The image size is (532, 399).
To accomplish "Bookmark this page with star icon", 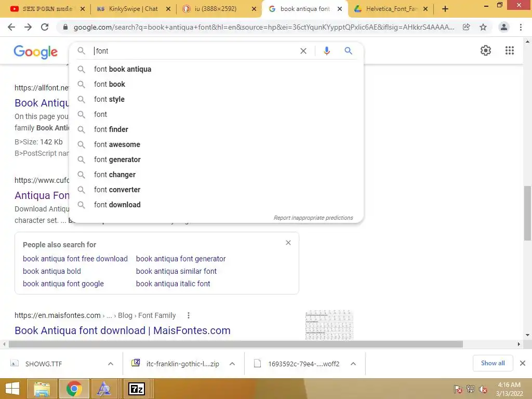I will point(483,27).
